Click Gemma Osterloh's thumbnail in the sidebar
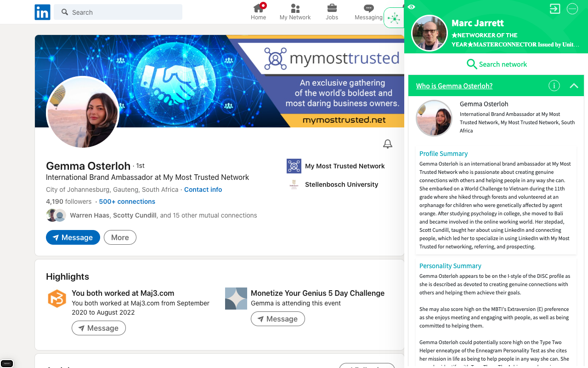Image resolution: width=588 pixels, height=368 pixels. (x=434, y=118)
